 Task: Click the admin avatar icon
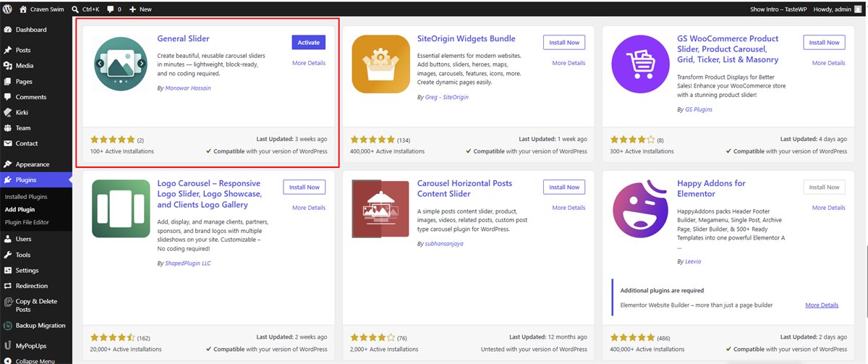pos(859,9)
